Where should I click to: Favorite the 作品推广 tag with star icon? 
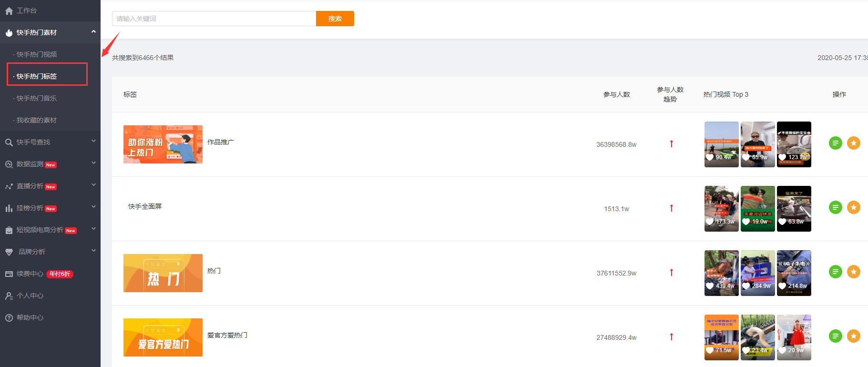[x=854, y=143]
